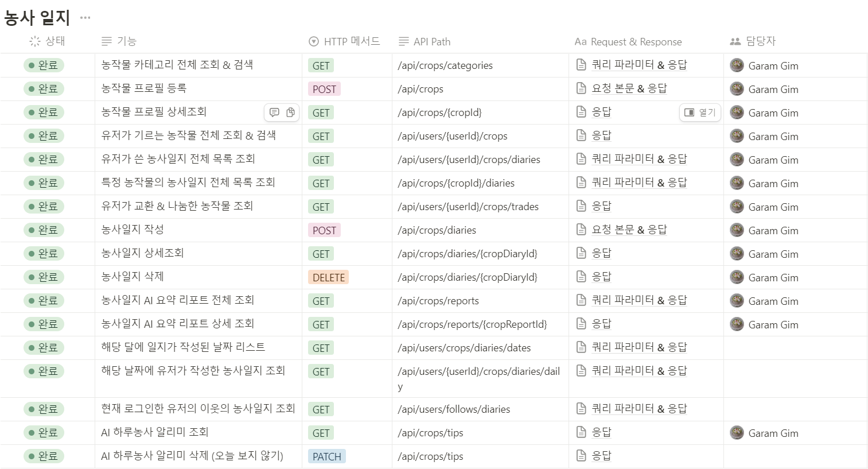Open PATCH method tag in AI 하루농사 알리미 삭제 row
868x469 pixels.
click(x=327, y=456)
